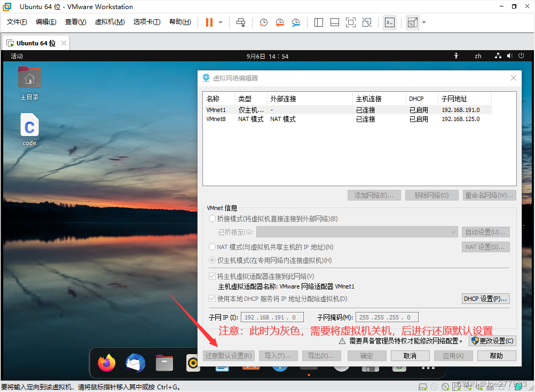This screenshot has height=392, width=535.
Task: Open the power menu icon in the top bar
Action: 521,56
